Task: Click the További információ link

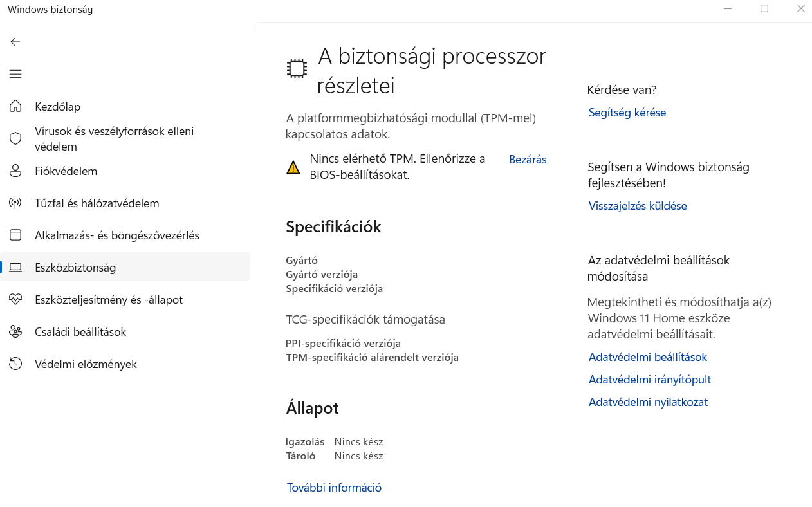Action: [334, 488]
